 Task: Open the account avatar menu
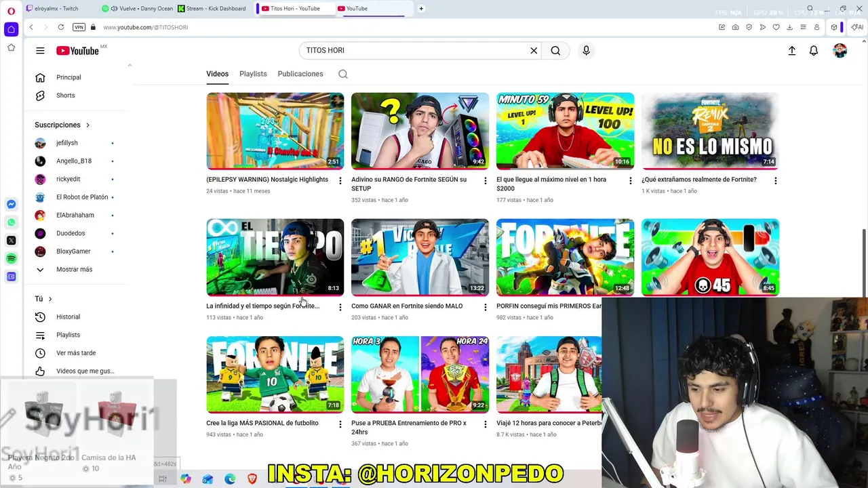[840, 51]
